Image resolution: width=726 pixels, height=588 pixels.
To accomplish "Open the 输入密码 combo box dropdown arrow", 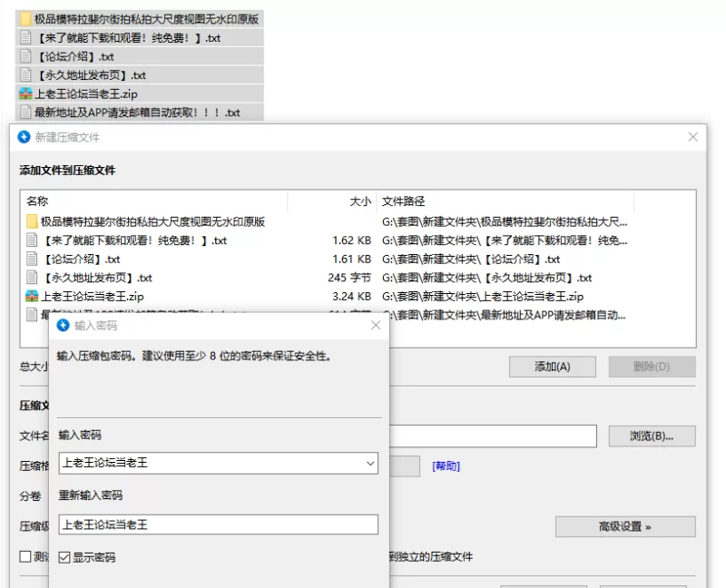I will tap(369, 463).
